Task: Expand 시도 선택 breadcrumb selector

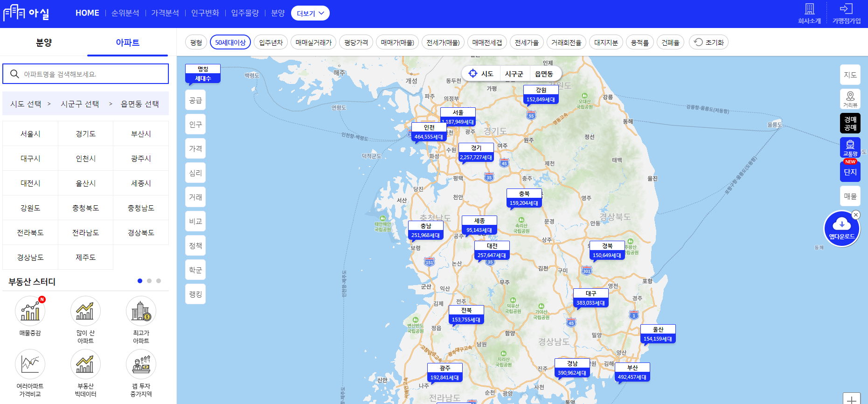Action: 26,104
